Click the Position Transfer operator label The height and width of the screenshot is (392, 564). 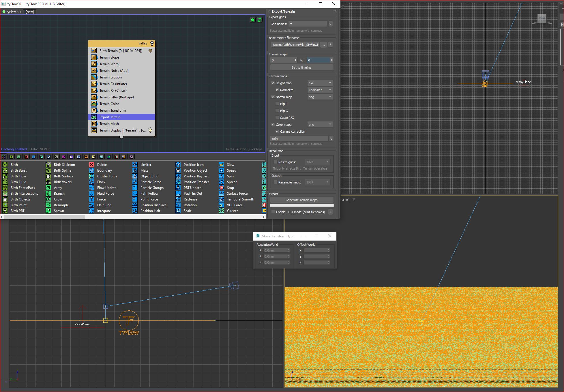pyautogui.click(x=196, y=182)
